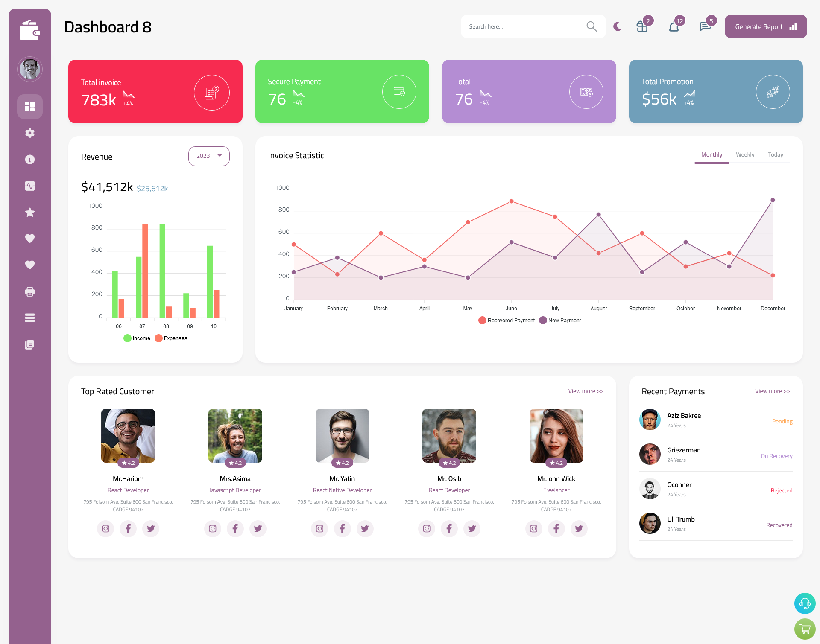Click the document/report icon in sidebar
Viewport: 820px width, 644px height.
click(x=29, y=344)
